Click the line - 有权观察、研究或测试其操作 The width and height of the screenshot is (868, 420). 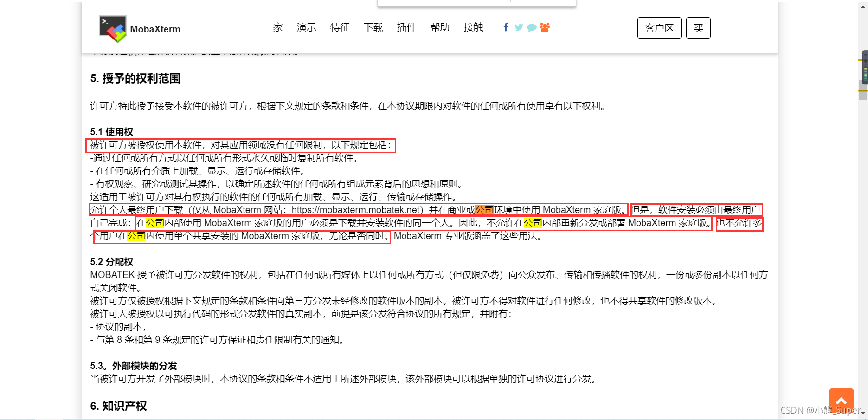click(277, 184)
